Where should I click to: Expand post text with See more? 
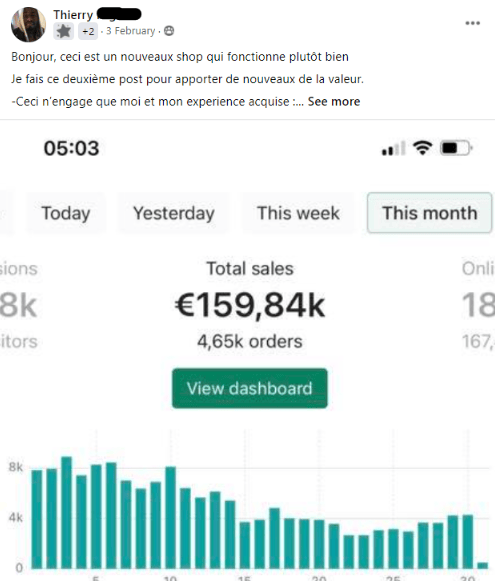pos(334,102)
